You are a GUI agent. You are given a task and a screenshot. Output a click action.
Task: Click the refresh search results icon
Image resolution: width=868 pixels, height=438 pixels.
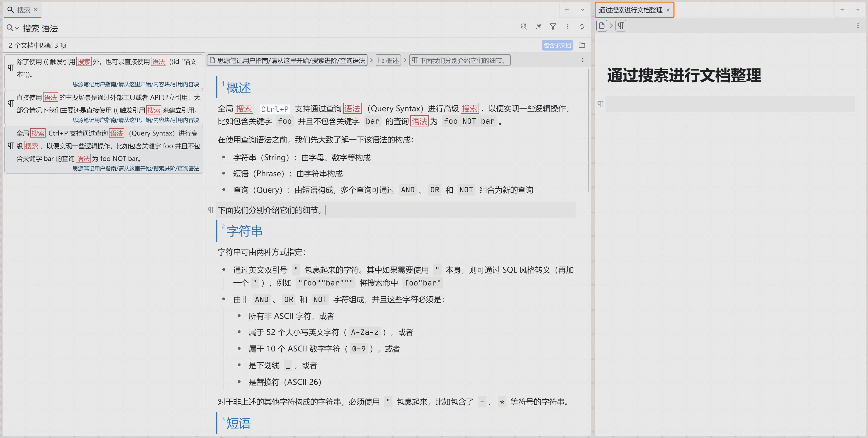click(x=582, y=27)
